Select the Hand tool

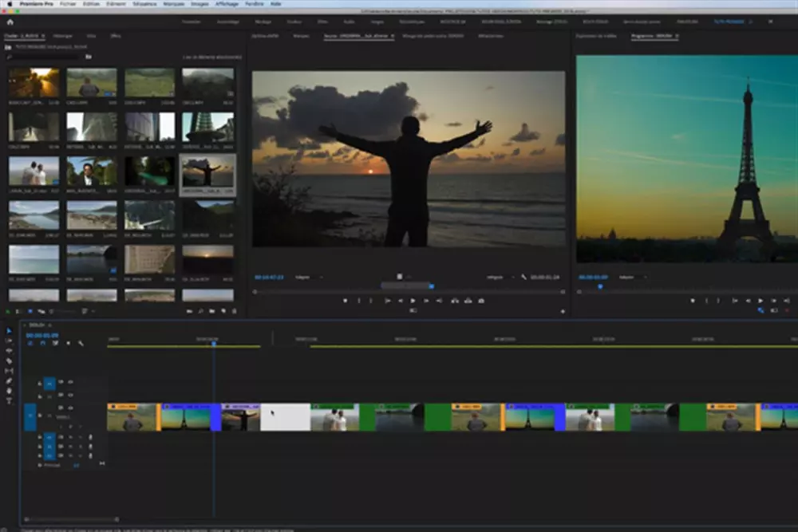point(10,391)
